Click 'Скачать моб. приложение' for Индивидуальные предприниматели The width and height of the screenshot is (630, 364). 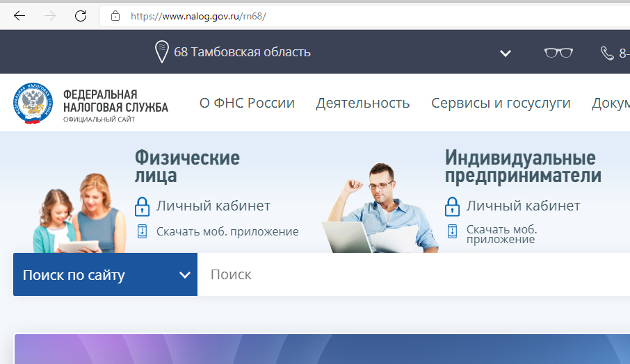502,234
